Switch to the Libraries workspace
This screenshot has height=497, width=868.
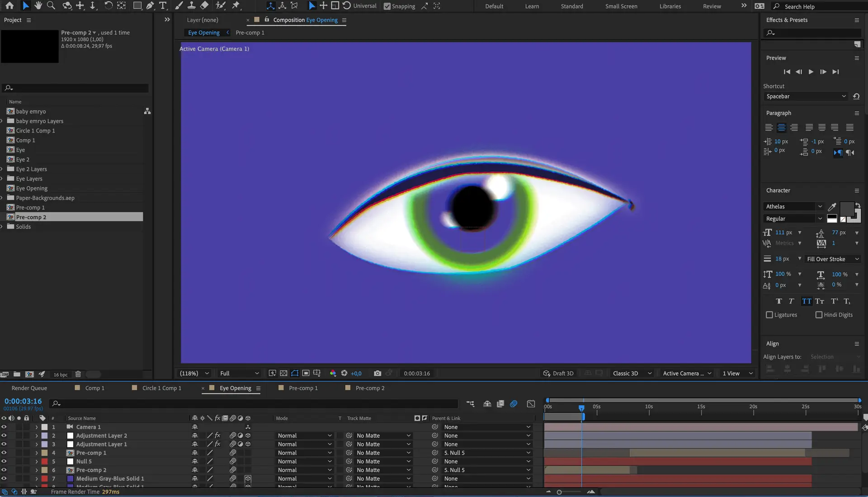670,6
